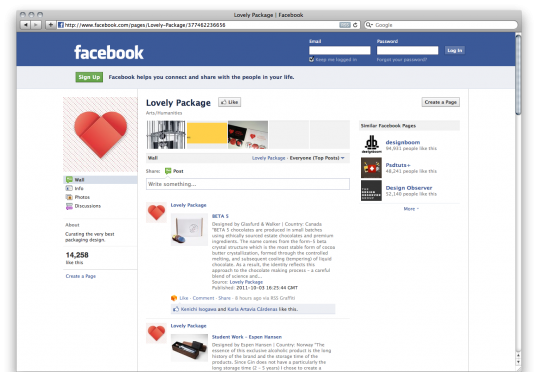538x372 pixels.
Task: Click the Wall speech bubble icon
Action: [x=69, y=179]
